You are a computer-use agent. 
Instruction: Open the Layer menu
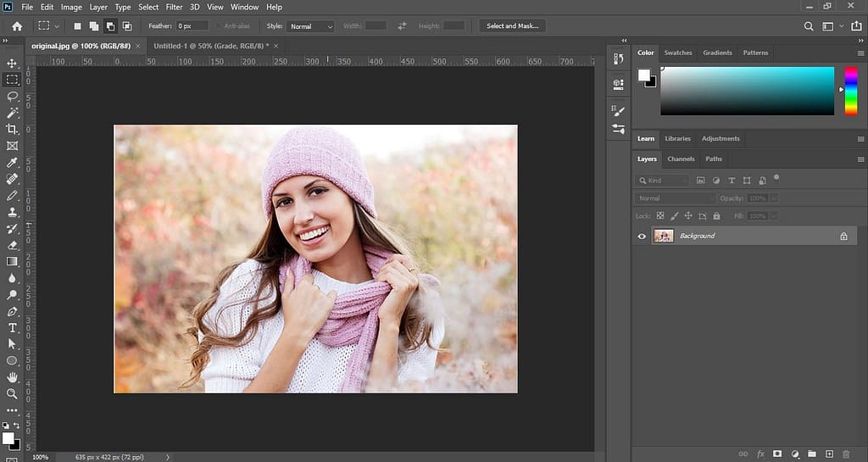point(98,7)
